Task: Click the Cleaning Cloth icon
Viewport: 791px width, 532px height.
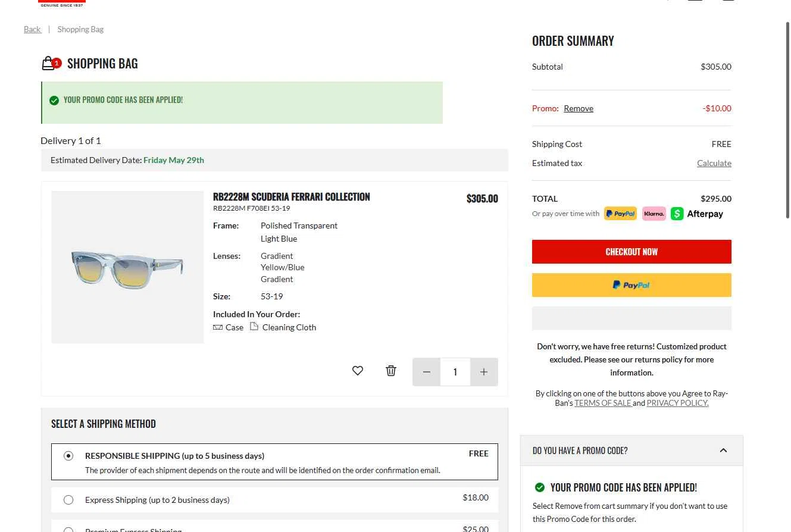Action: click(x=254, y=327)
